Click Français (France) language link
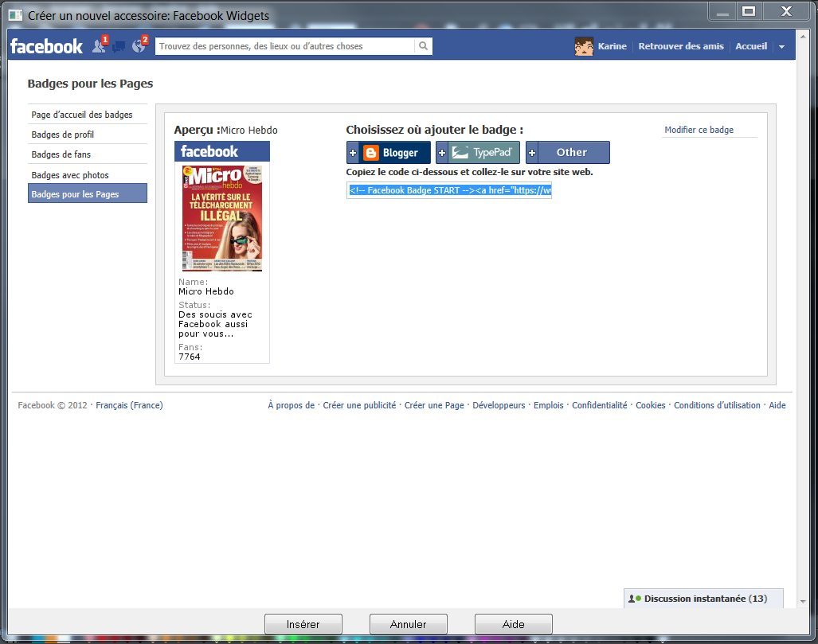 129,405
